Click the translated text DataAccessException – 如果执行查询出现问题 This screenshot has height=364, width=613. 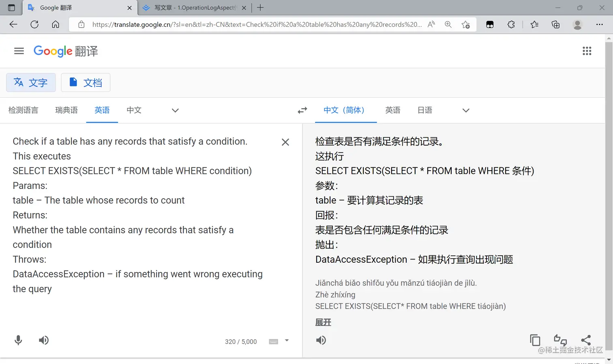(x=414, y=259)
